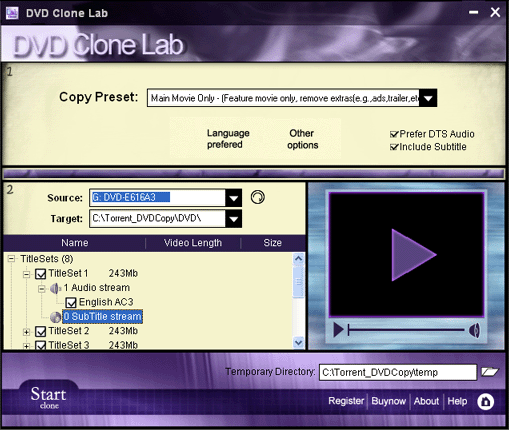Viewport: 509px width, 430px height.
Task: Expand the TitleSet 2 node
Action: tap(26, 332)
